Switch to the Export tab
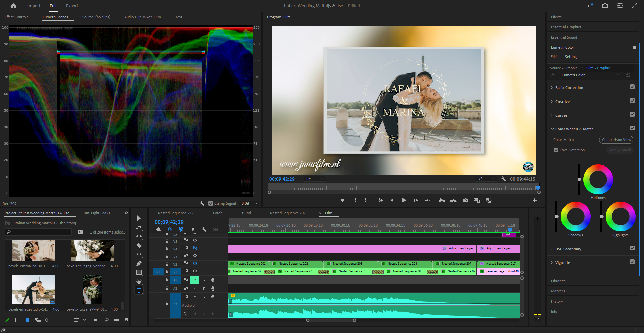This screenshot has height=333, width=644. [72, 6]
